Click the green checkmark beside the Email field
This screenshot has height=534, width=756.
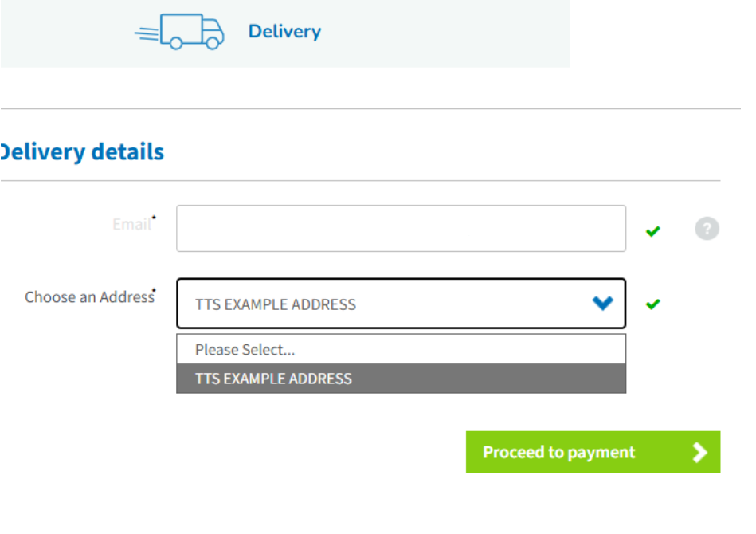pyautogui.click(x=653, y=231)
